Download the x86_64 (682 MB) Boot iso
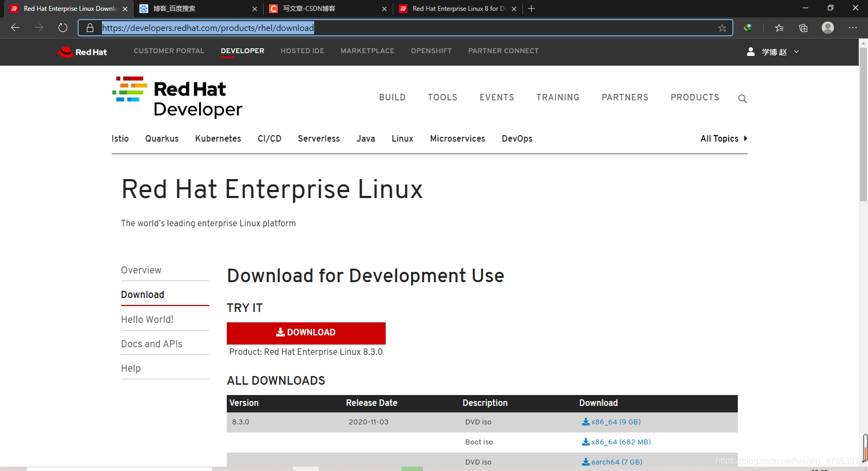868x471 pixels. click(x=616, y=442)
